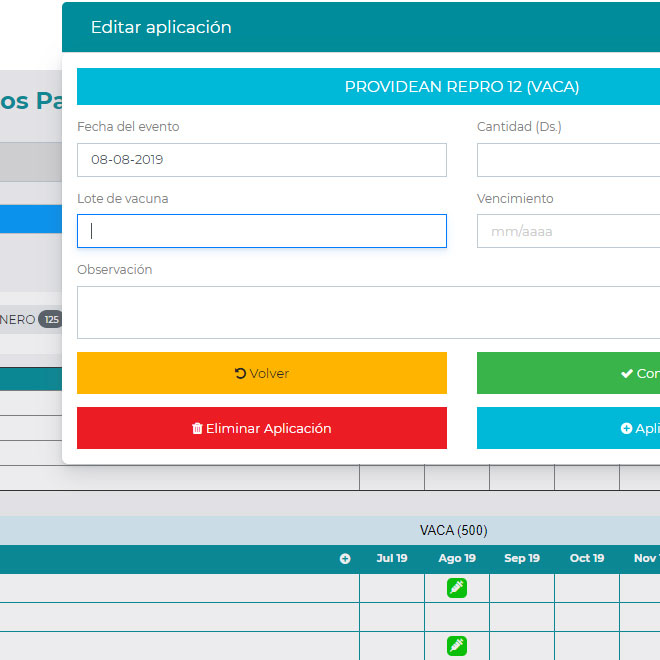
Task: Focus the Lote de vacuna input
Action: tap(262, 231)
